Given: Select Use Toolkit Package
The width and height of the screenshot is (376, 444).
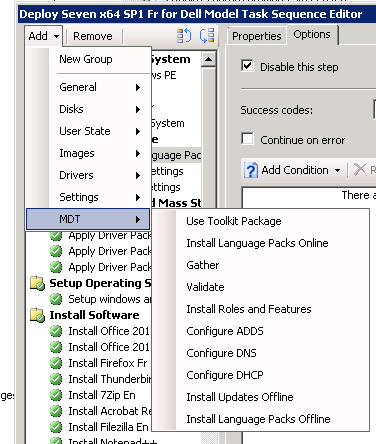Looking at the screenshot, I should [x=261, y=221].
